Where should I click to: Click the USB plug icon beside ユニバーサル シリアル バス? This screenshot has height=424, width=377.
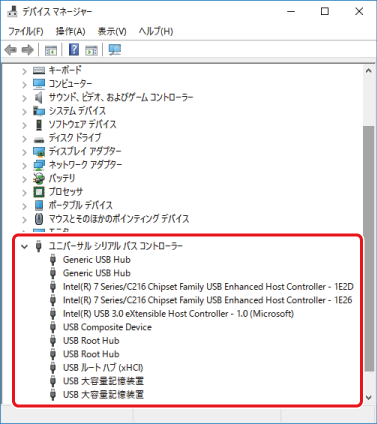pos(39,246)
